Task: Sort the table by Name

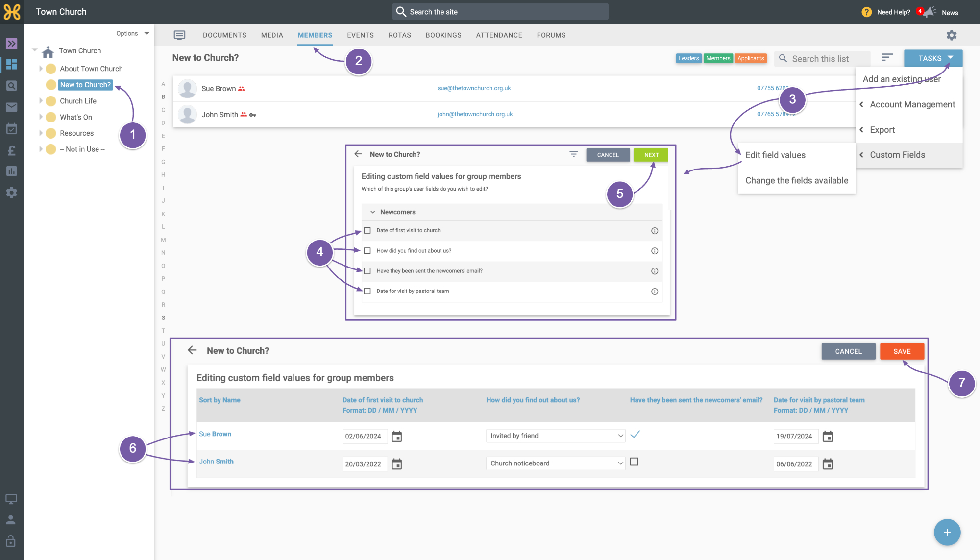Action: (x=220, y=400)
